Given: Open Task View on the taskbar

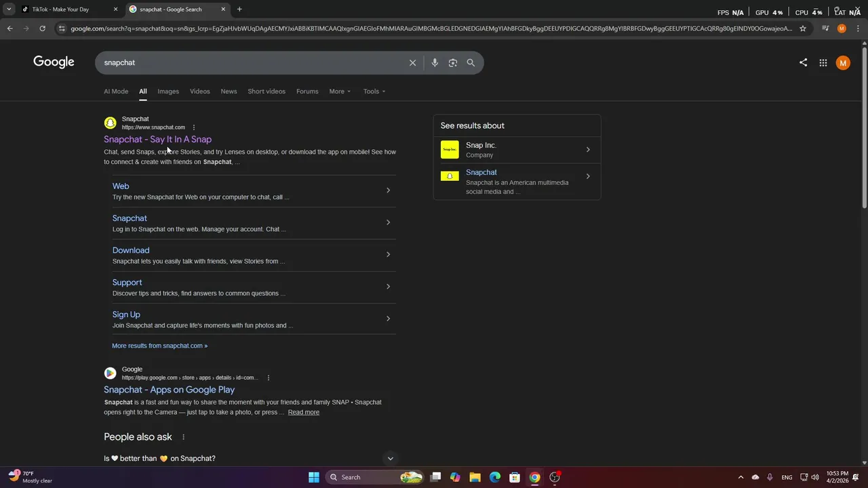Looking at the screenshot, I should click(x=435, y=477).
